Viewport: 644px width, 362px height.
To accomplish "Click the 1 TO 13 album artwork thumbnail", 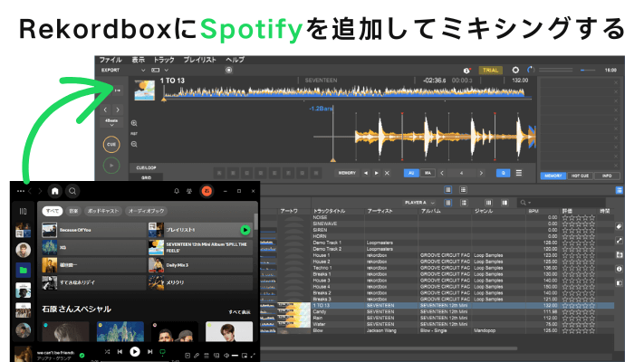I will (x=145, y=90).
